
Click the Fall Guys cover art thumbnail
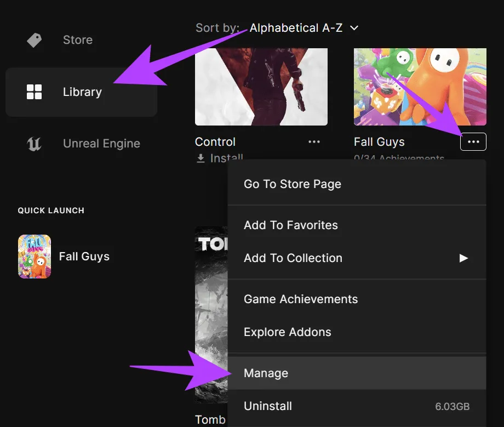[420, 87]
